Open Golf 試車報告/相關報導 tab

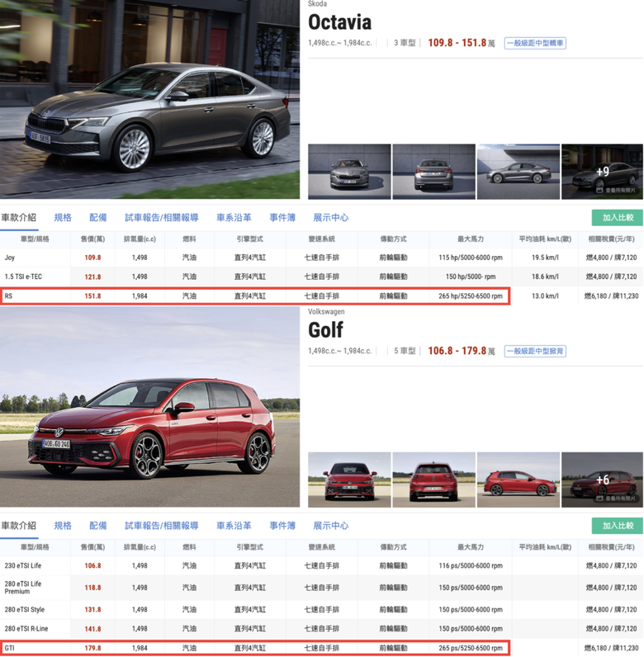[162, 526]
